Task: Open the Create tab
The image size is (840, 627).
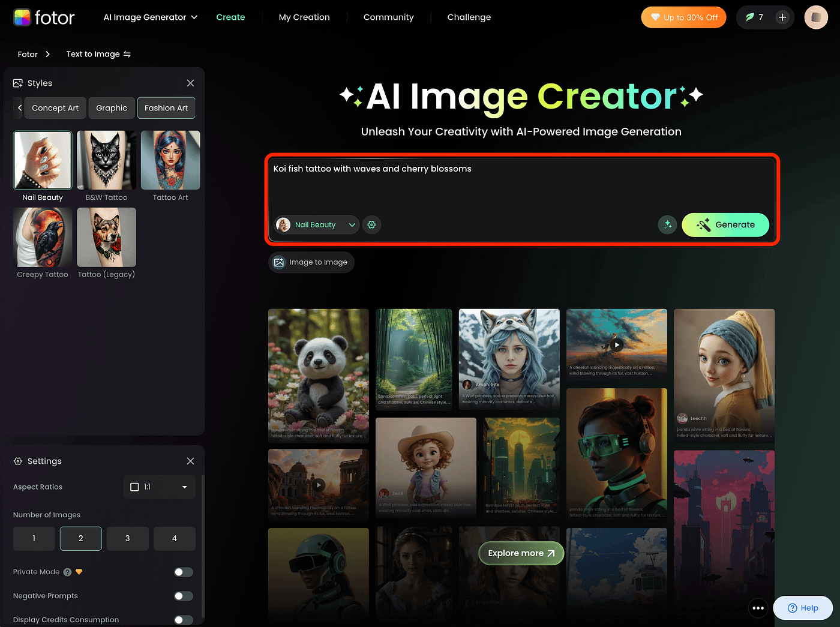Action: pyautogui.click(x=230, y=17)
